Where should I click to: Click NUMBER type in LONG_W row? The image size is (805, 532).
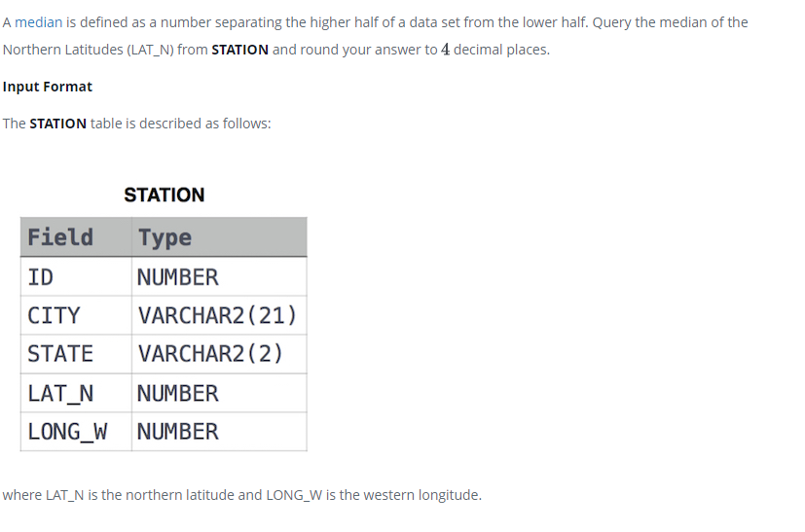point(219,432)
